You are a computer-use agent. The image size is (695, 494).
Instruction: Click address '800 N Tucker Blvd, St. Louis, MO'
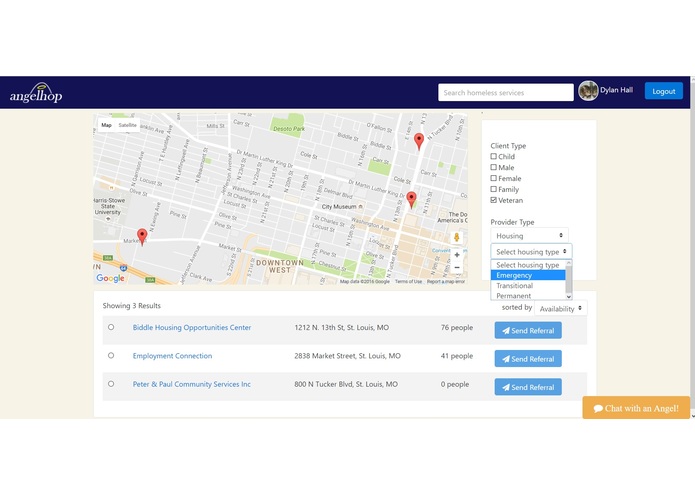pyautogui.click(x=346, y=384)
